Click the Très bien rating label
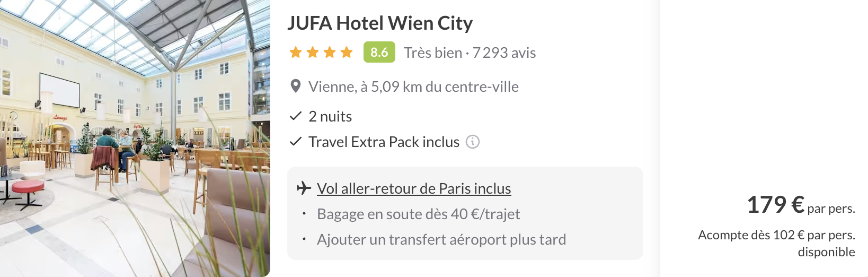Viewport: 868px width, 277px height. (x=432, y=53)
